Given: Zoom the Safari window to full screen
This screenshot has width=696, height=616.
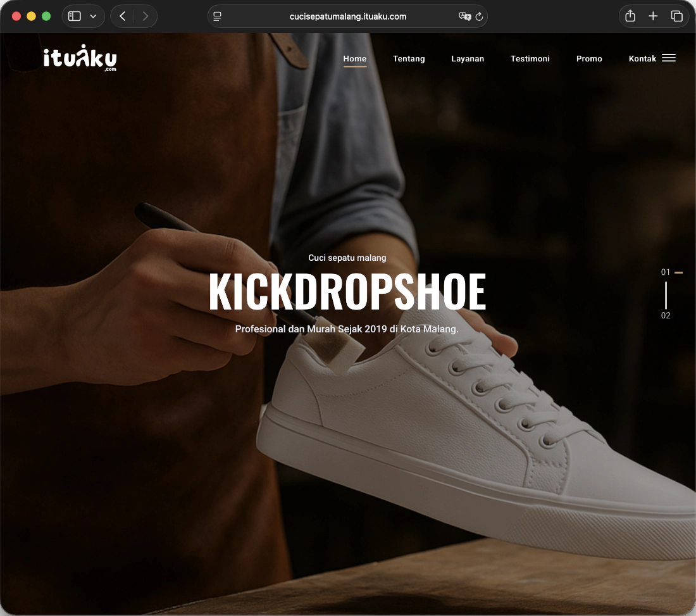Looking at the screenshot, I should click(x=46, y=16).
